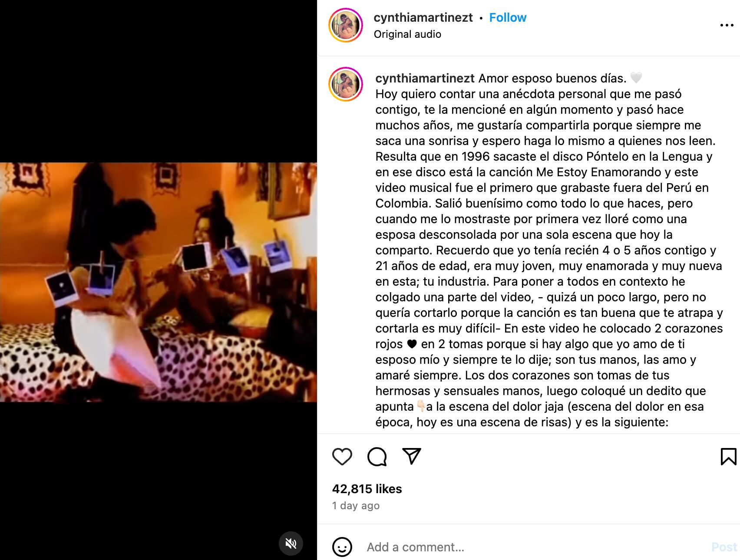Open the emoji picker smiley icon
The height and width of the screenshot is (560, 740).
342,547
